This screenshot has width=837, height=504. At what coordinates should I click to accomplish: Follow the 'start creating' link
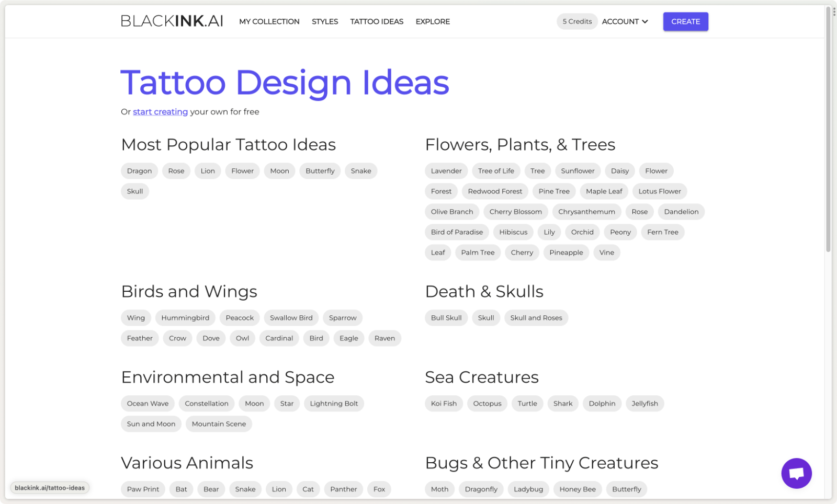pos(160,112)
